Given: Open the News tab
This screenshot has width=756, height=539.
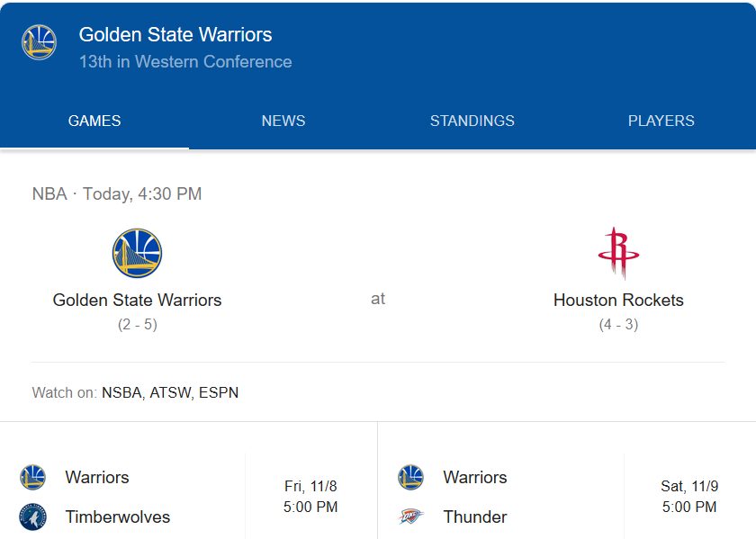Looking at the screenshot, I should pyautogui.click(x=283, y=121).
